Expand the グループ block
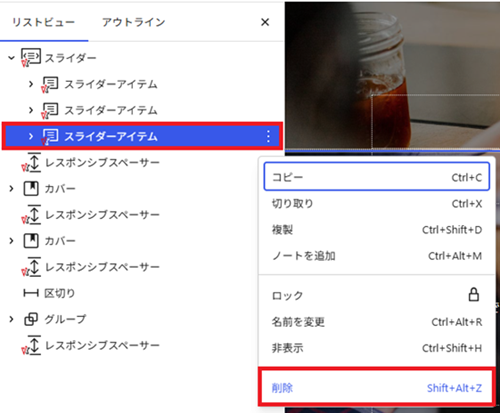This screenshot has height=413, width=500. tap(11, 319)
